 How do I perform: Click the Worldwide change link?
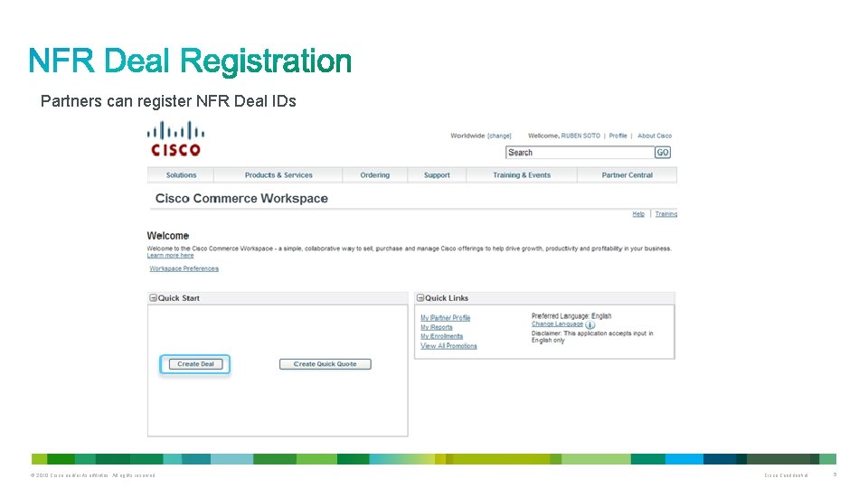pyautogui.click(x=499, y=136)
